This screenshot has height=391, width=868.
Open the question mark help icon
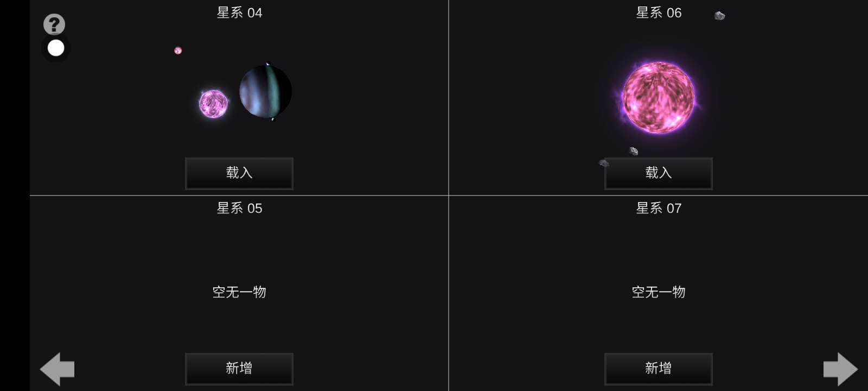point(54,24)
